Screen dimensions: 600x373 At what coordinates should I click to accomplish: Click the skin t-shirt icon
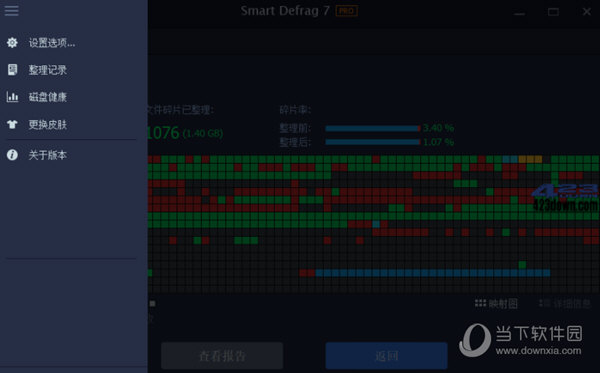(12, 124)
